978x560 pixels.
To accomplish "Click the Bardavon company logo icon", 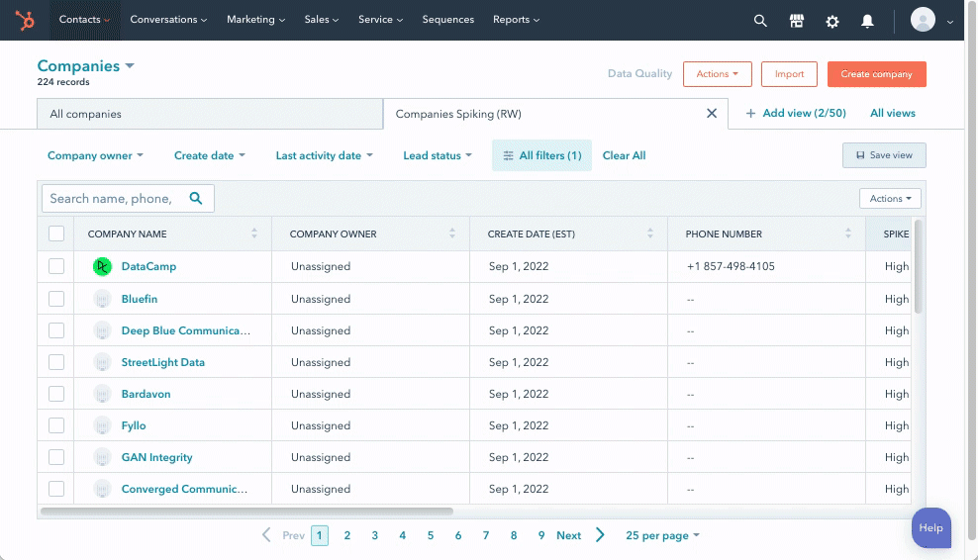I will (x=102, y=394).
